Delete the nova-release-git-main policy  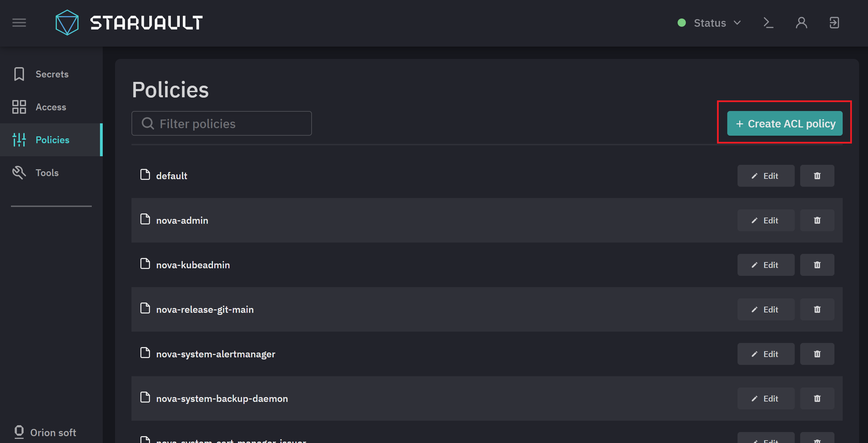[x=817, y=309]
